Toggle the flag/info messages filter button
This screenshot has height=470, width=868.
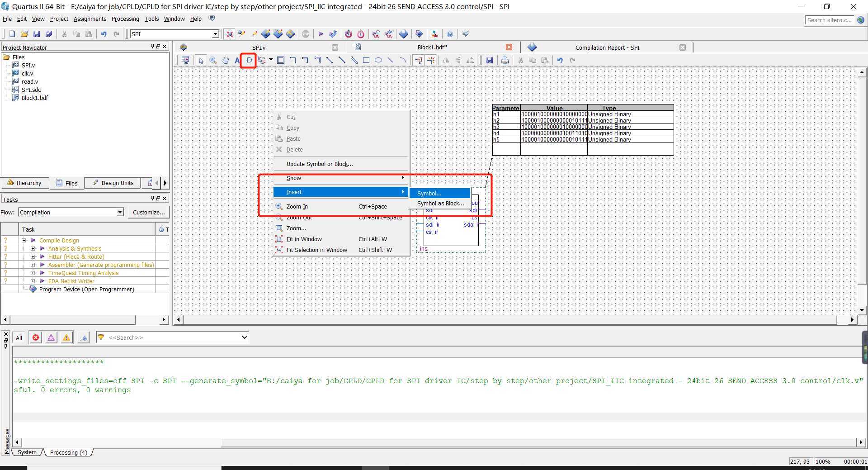(x=83, y=337)
